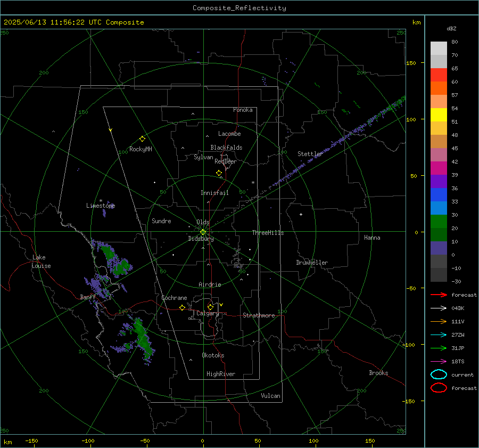Screen dimensions: 479x448
Task: Select the indigo 0-10 dBZ color band
Action: (439, 248)
